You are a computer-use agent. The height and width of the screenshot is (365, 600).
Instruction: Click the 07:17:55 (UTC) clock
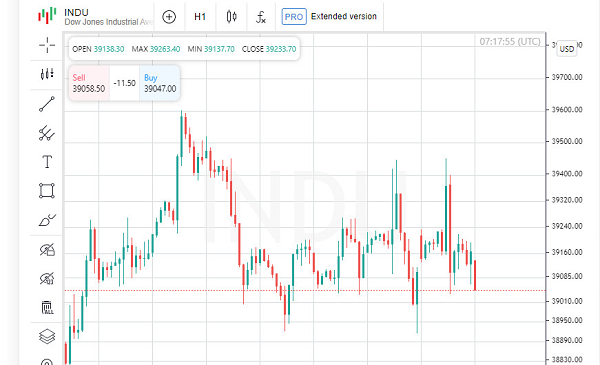[510, 41]
